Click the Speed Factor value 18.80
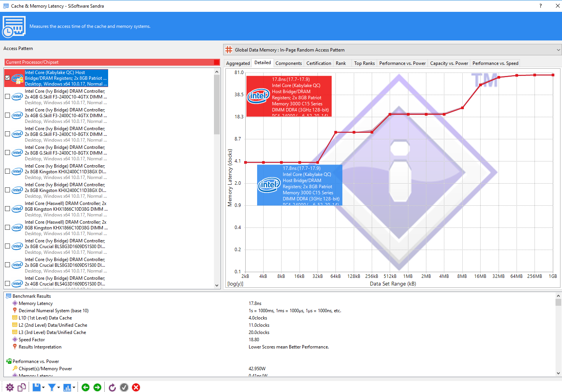The image size is (562, 392). coord(254,340)
